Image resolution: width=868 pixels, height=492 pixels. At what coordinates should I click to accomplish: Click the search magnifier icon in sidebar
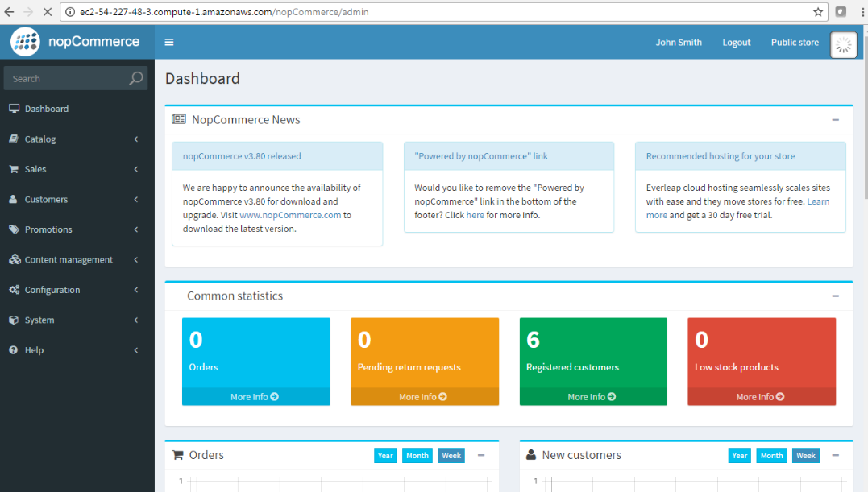pyautogui.click(x=135, y=78)
